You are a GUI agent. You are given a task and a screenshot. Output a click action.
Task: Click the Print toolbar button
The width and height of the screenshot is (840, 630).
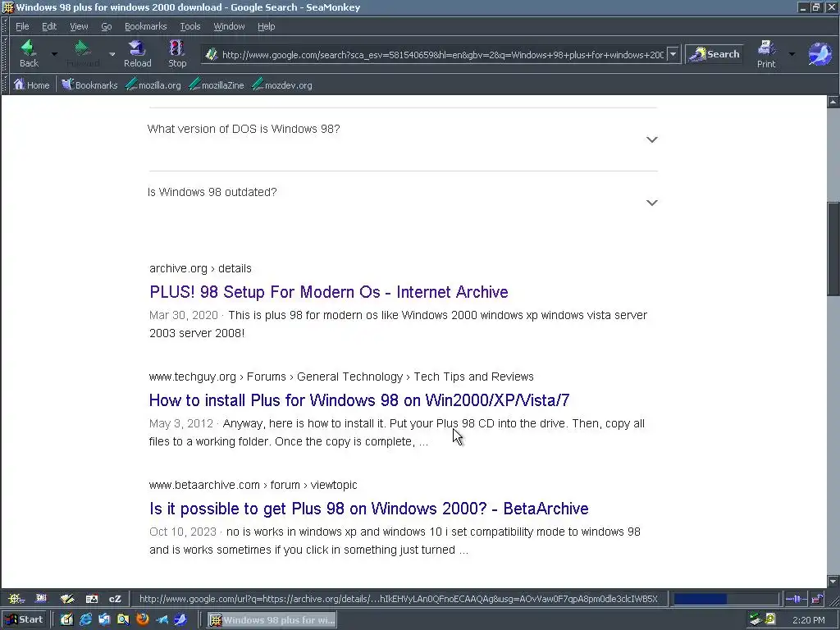point(766,53)
